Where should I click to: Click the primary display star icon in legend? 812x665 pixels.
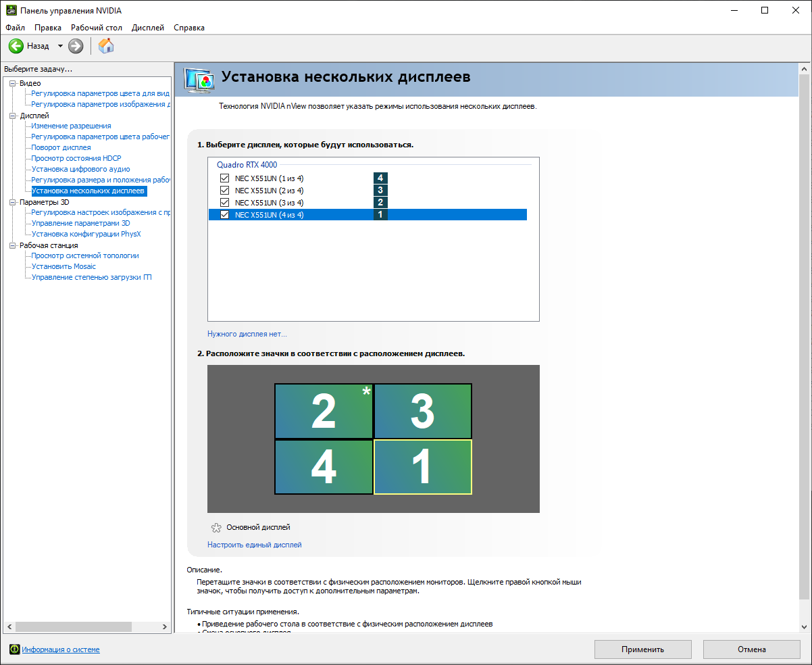(216, 527)
